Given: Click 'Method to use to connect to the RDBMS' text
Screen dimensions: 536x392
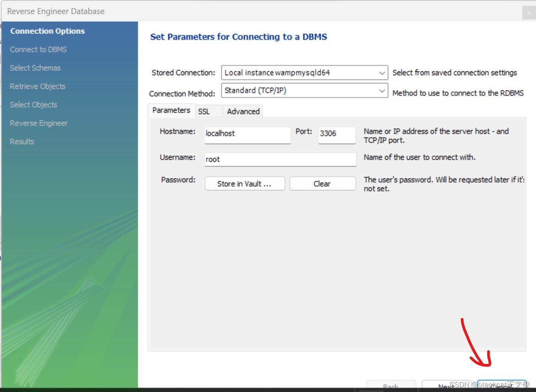Looking at the screenshot, I should (x=458, y=93).
